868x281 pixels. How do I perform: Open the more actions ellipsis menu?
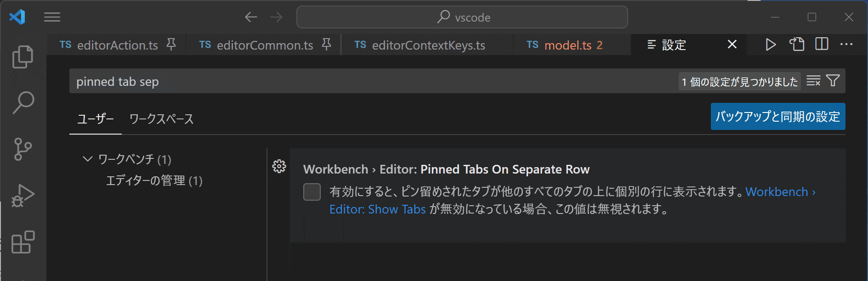coord(846,45)
